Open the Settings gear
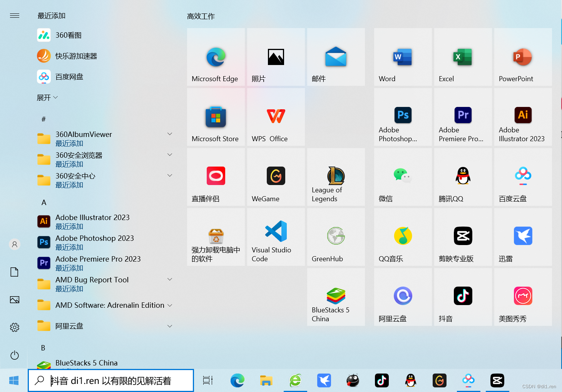 (x=15, y=327)
